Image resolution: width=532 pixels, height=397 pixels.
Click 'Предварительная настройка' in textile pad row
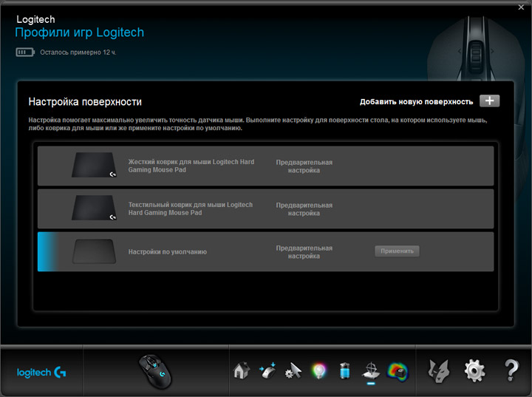point(304,209)
